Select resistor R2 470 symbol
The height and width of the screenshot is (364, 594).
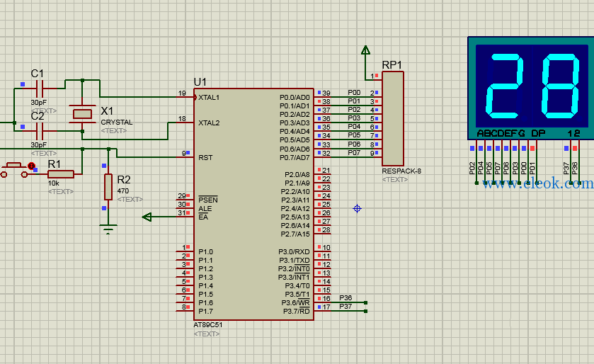[108, 187]
